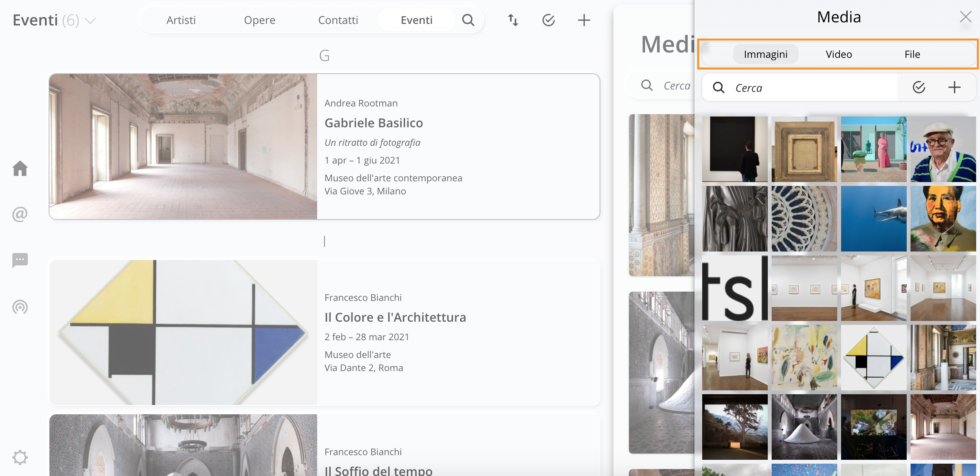Click the broadcast signal sidebar icon

pos(20,307)
